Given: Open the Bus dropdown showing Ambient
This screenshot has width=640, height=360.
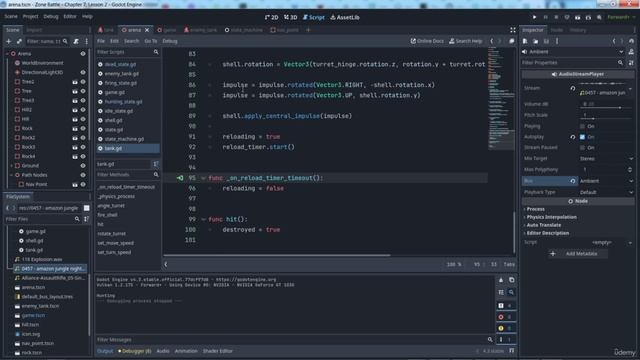Looking at the screenshot, I should pyautogui.click(x=606, y=181).
